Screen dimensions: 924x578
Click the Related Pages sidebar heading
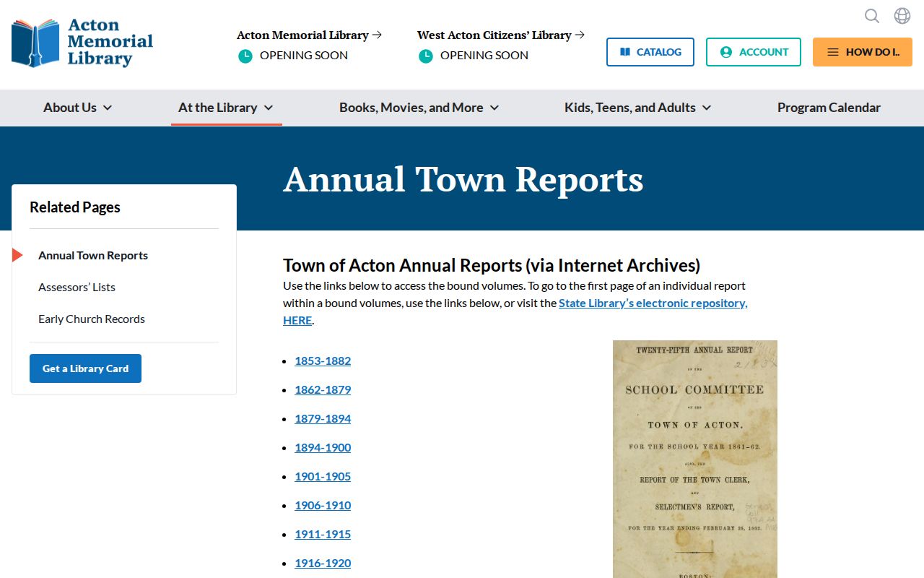pyautogui.click(x=75, y=207)
